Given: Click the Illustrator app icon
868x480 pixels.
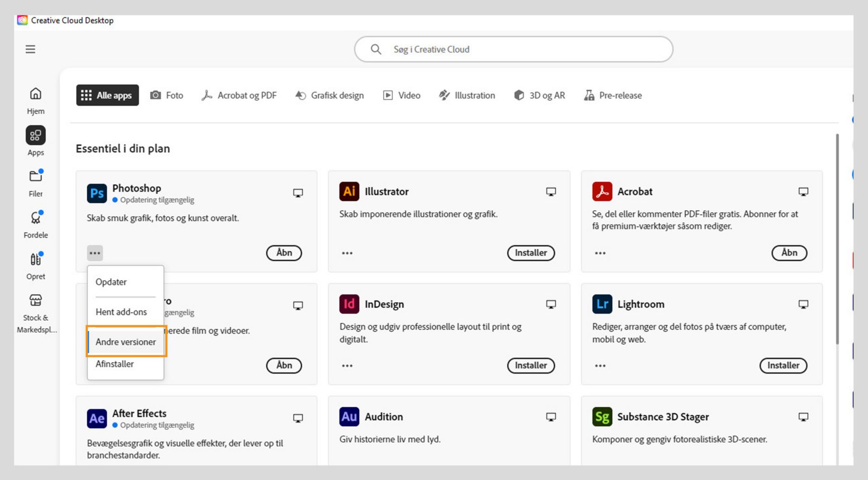Looking at the screenshot, I should click(349, 191).
